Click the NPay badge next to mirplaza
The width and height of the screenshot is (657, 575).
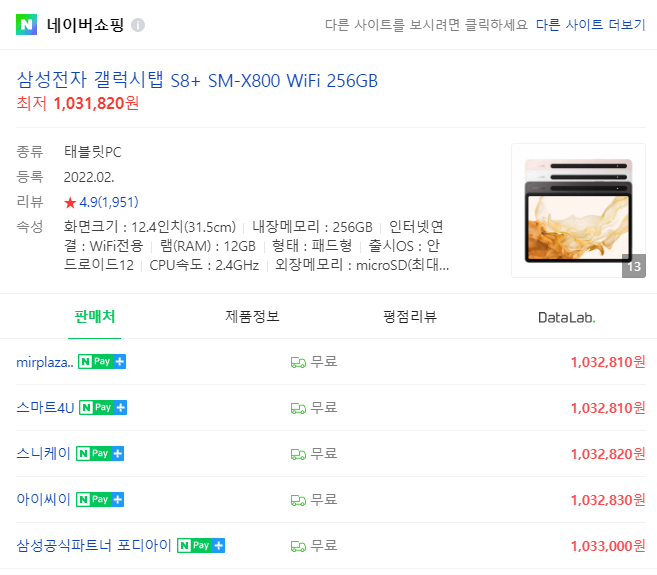pos(102,362)
